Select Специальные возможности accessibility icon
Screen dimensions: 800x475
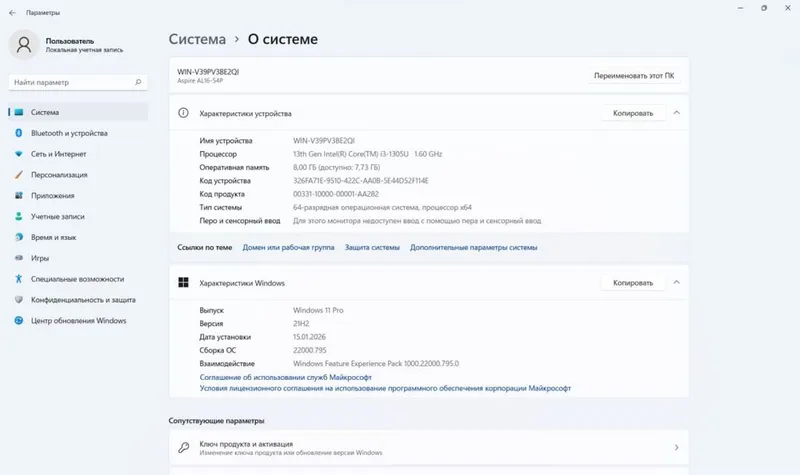tap(19, 279)
